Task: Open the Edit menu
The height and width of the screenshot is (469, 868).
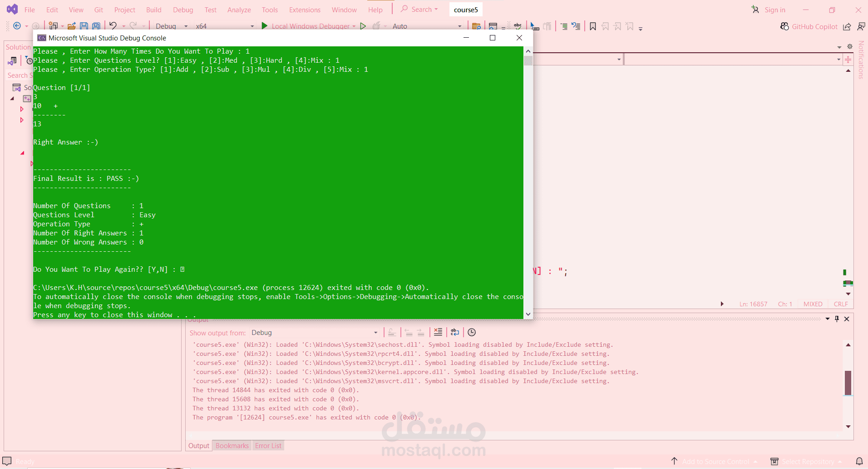Action: pos(52,10)
